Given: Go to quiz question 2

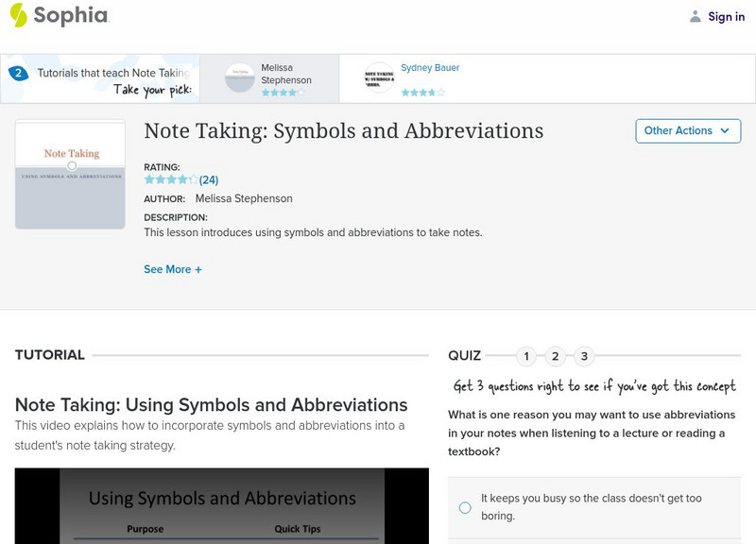Looking at the screenshot, I should (x=556, y=356).
